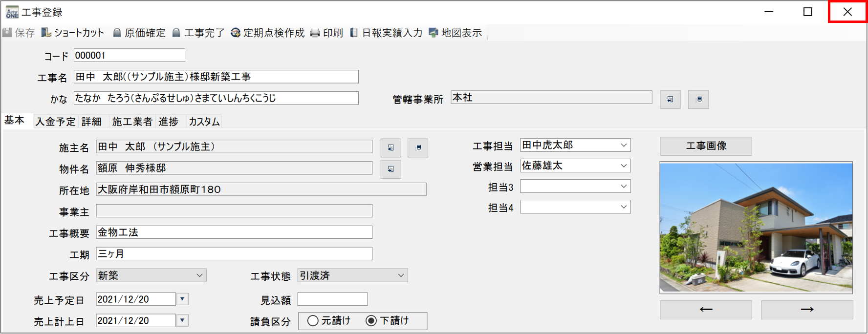This screenshot has height=334, width=868.
Task: Switch to the 入金予定 tab
Action: (x=55, y=122)
